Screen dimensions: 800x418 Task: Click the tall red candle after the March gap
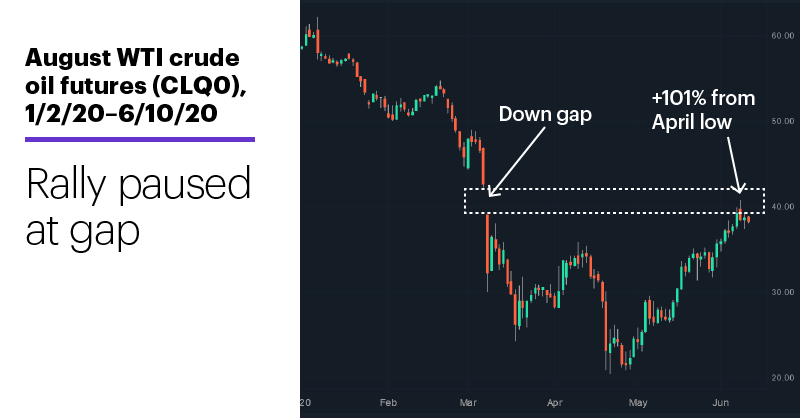488,244
